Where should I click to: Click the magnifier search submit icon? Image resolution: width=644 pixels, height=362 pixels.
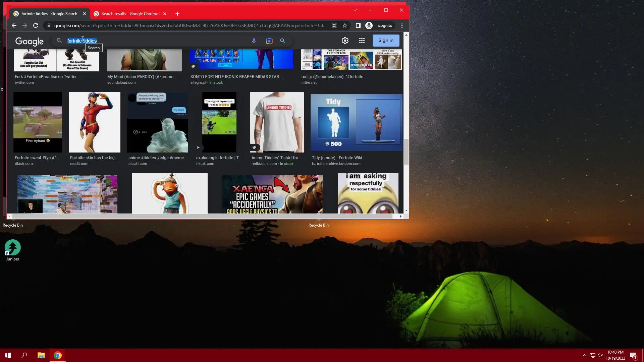[x=282, y=41]
